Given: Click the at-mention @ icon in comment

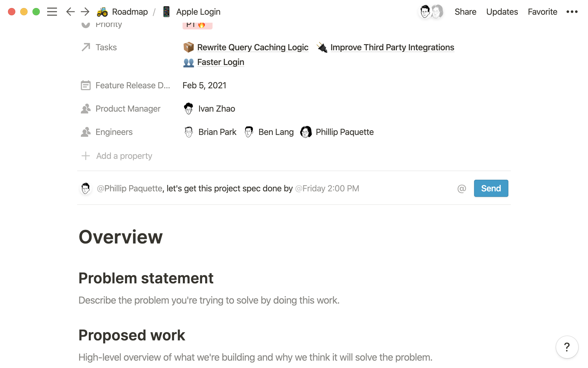Looking at the screenshot, I should point(462,188).
